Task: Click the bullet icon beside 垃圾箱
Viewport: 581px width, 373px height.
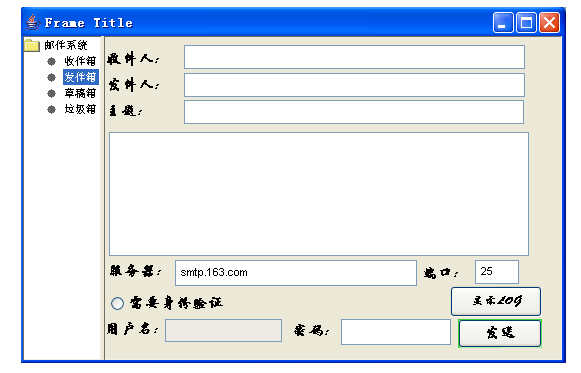Action: (x=52, y=109)
